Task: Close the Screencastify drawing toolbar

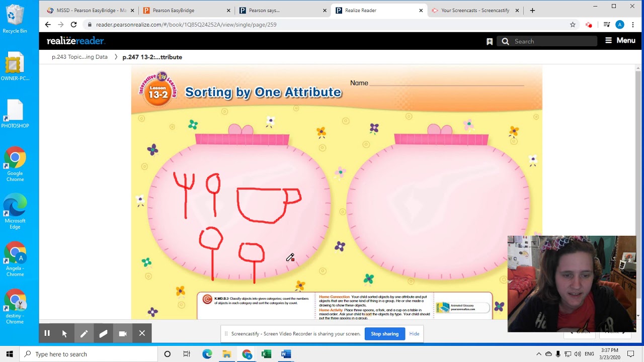Action: (x=142, y=333)
